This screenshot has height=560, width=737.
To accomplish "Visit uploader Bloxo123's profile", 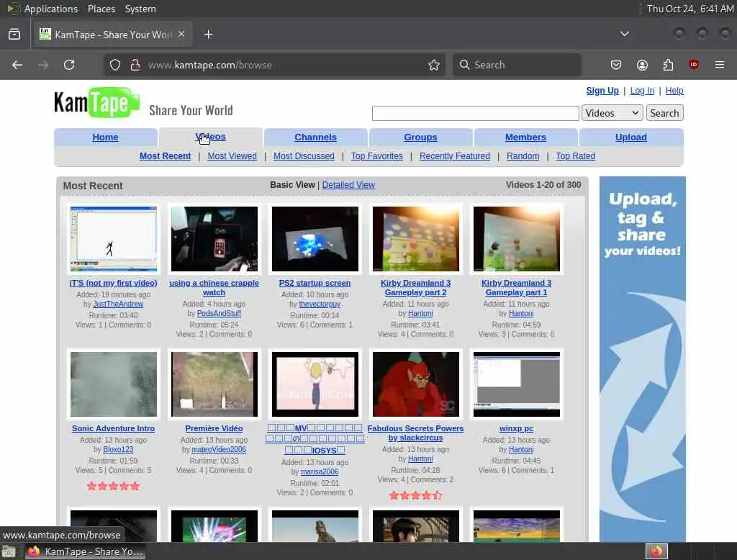I will [x=118, y=449].
